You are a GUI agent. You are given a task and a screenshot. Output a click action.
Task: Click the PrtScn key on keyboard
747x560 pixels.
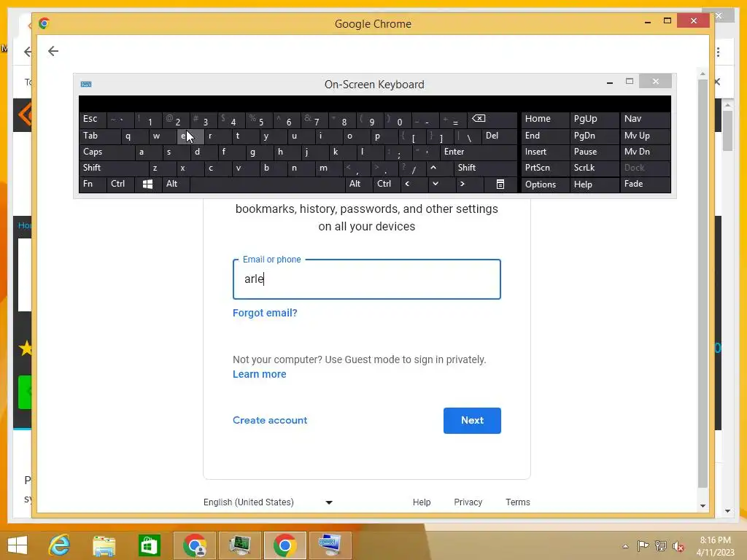(x=546, y=168)
